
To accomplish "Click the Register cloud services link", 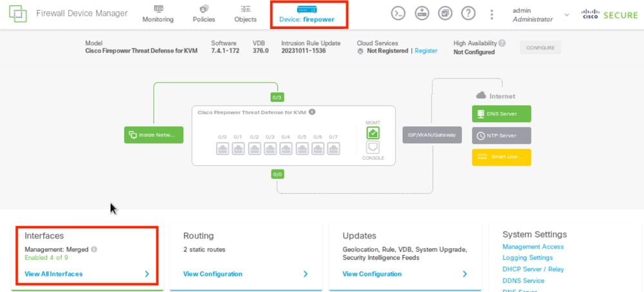I will pos(426,51).
